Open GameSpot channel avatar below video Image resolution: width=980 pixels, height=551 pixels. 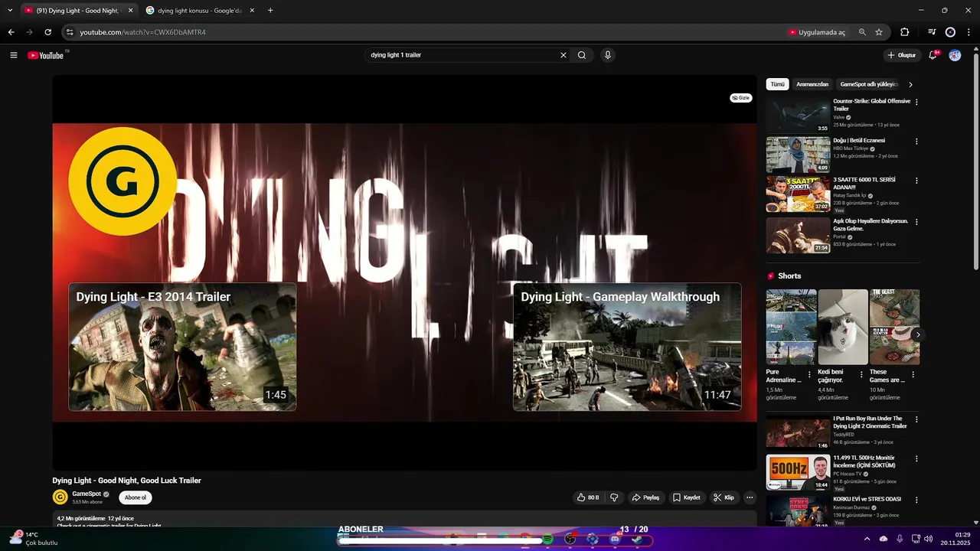(60, 497)
